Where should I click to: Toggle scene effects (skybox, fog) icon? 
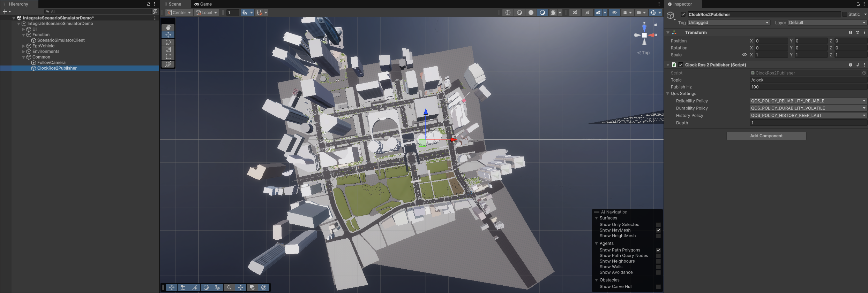tap(598, 13)
